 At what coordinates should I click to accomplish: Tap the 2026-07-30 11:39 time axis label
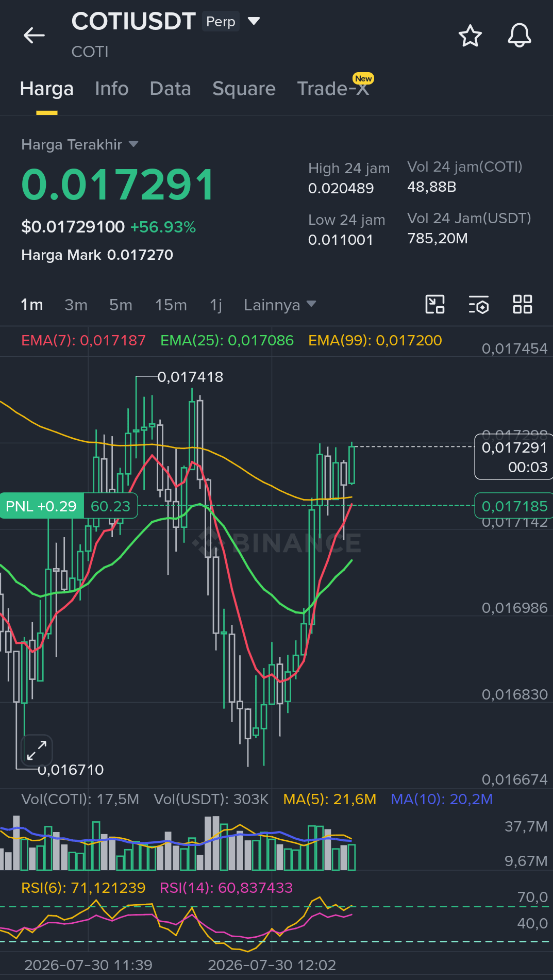(x=88, y=965)
